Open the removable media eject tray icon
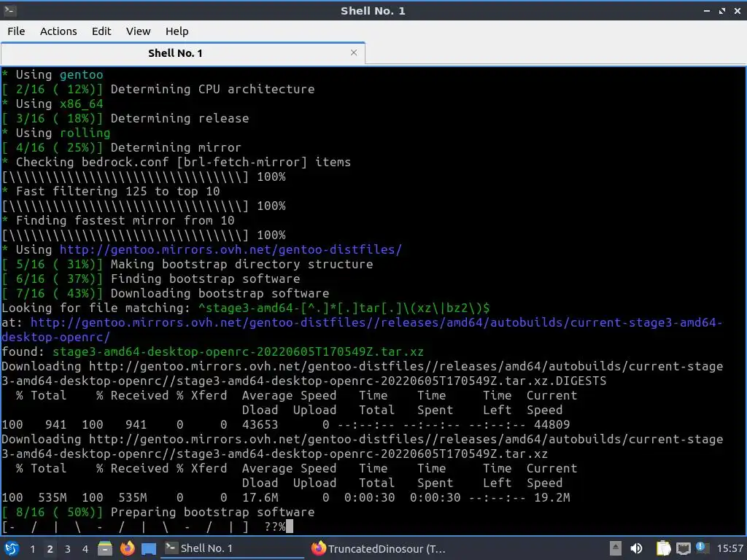This screenshot has width=747, height=560. [x=616, y=548]
